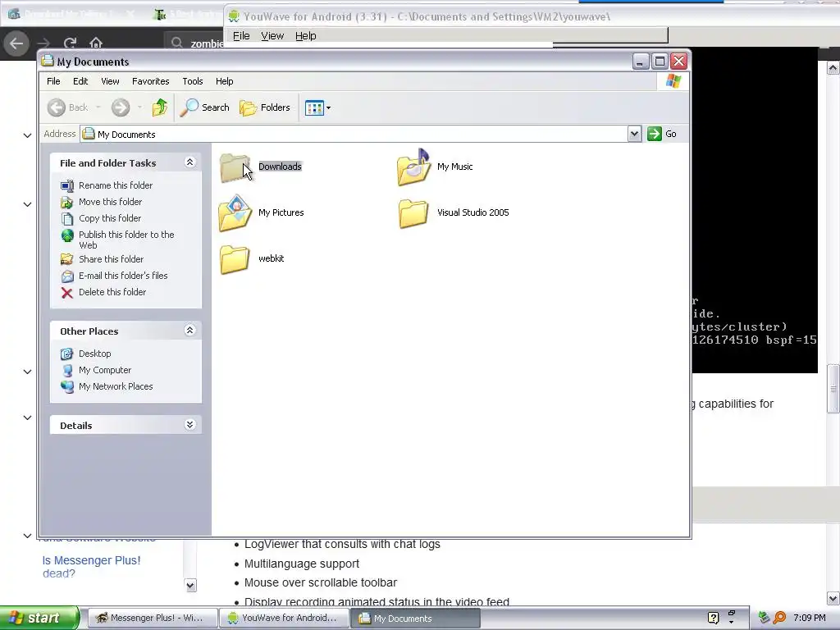
Task: Select the webkit folder icon
Action: [235, 259]
